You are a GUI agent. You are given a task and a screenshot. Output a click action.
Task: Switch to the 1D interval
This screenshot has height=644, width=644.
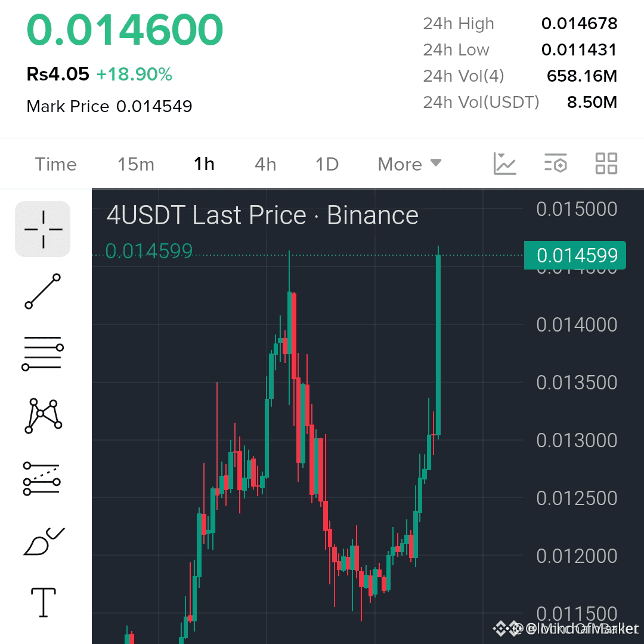327,165
